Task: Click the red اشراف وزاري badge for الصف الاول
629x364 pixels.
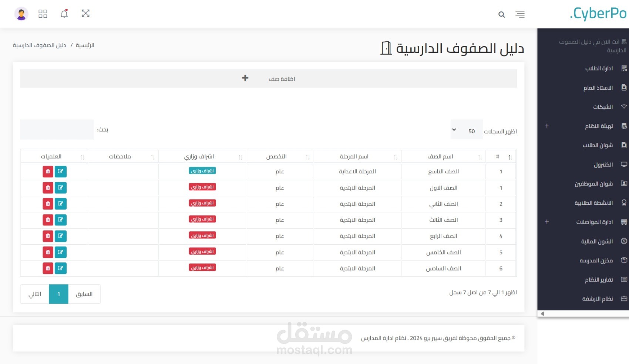Action: coord(202,187)
